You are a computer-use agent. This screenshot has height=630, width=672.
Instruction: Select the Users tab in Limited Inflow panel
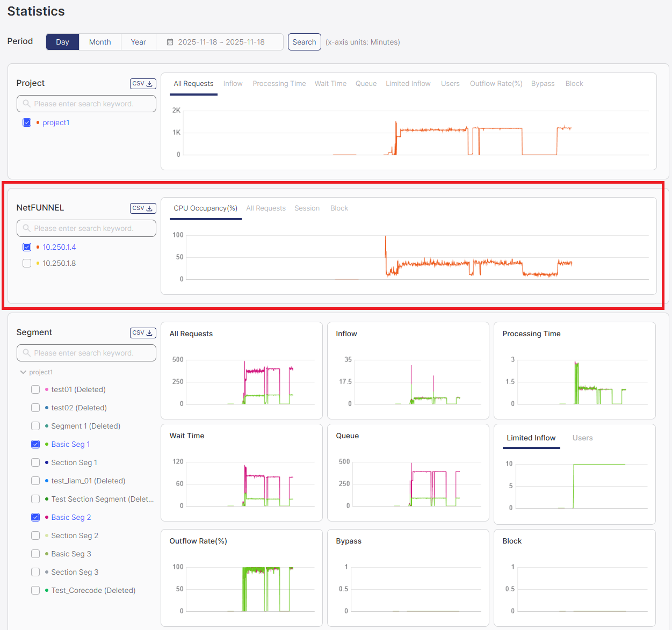(x=582, y=438)
